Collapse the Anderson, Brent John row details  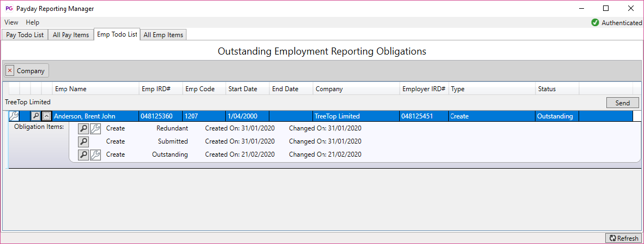(x=47, y=116)
